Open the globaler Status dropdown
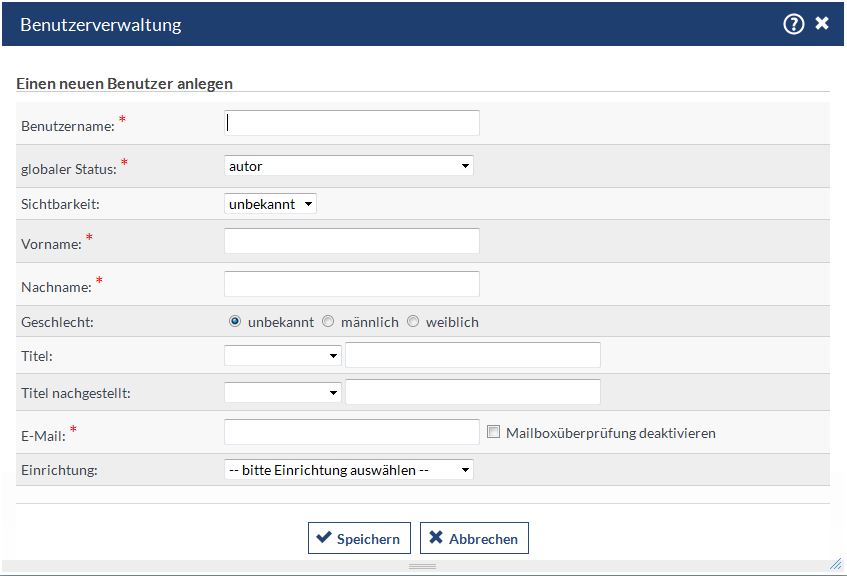Image resolution: width=847 pixels, height=576 pixels. click(349, 166)
